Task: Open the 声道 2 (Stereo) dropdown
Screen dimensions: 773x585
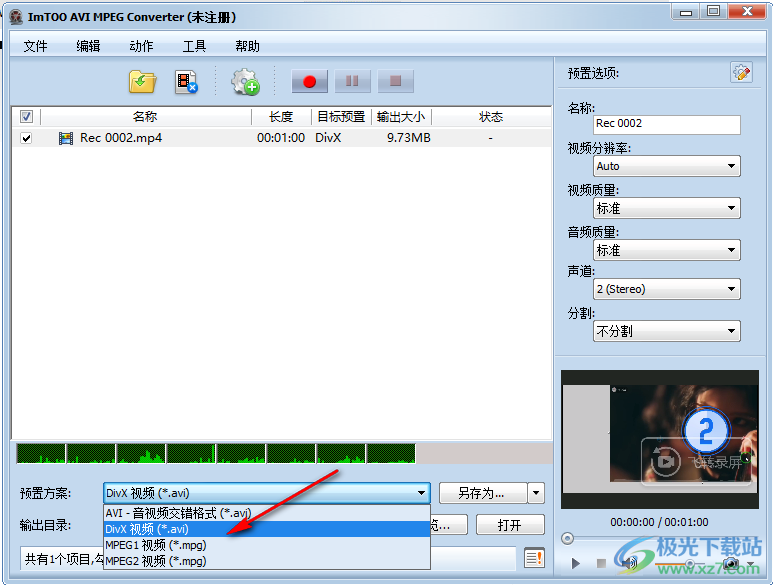Action: [667, 289]
